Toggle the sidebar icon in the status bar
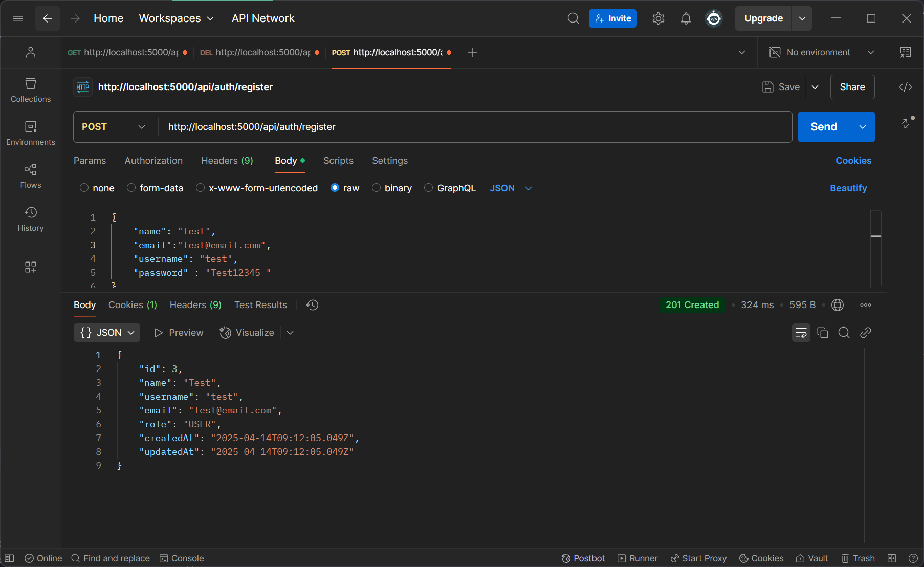 [9, 558]
